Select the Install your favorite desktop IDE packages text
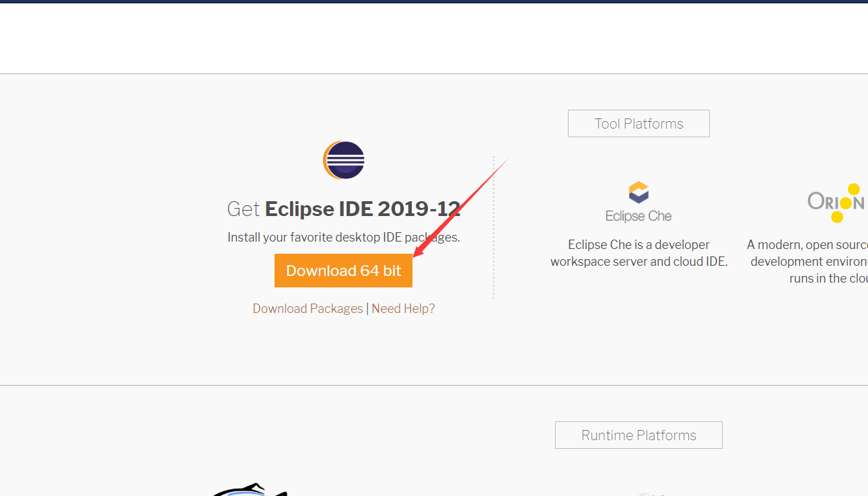The height and width of the screenshot is (496, 868). (x=343, y=237)
